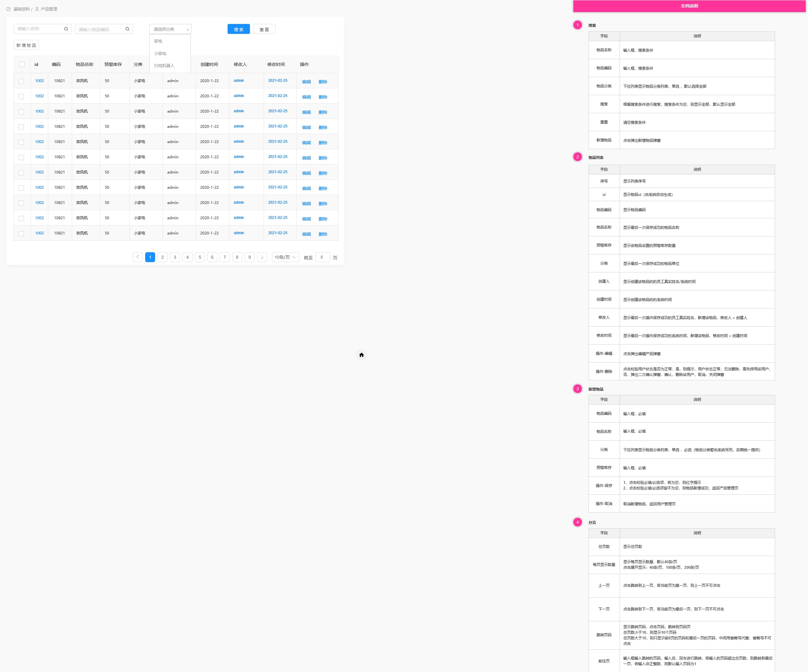Click the pink 文档说明 header bar
This screenshot has width=808, height=672.
click(689, 6)
